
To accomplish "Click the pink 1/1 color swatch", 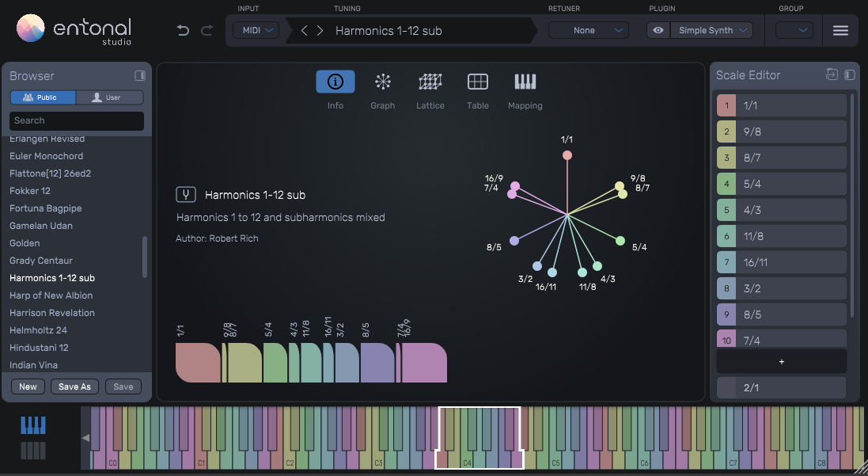I will point(726,105).
